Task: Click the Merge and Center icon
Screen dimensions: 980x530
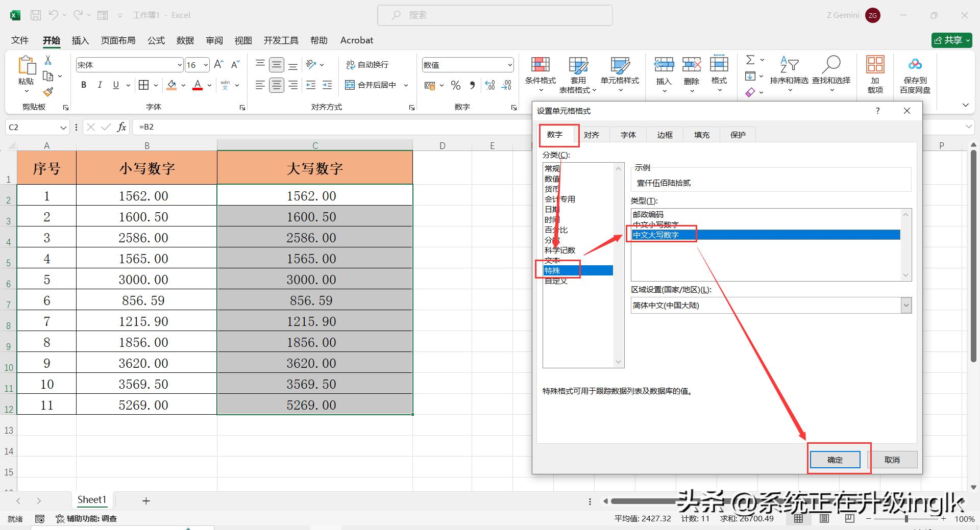Action: pos(350,85)
